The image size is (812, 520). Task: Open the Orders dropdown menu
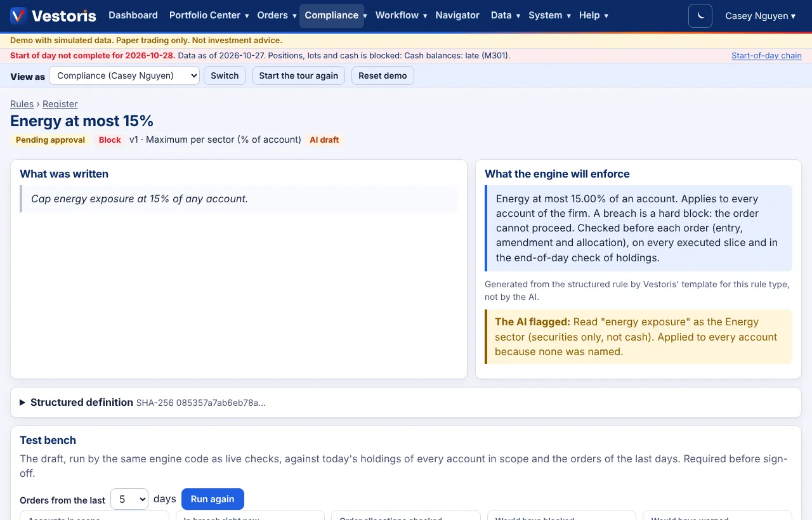(x=277, y=15)
